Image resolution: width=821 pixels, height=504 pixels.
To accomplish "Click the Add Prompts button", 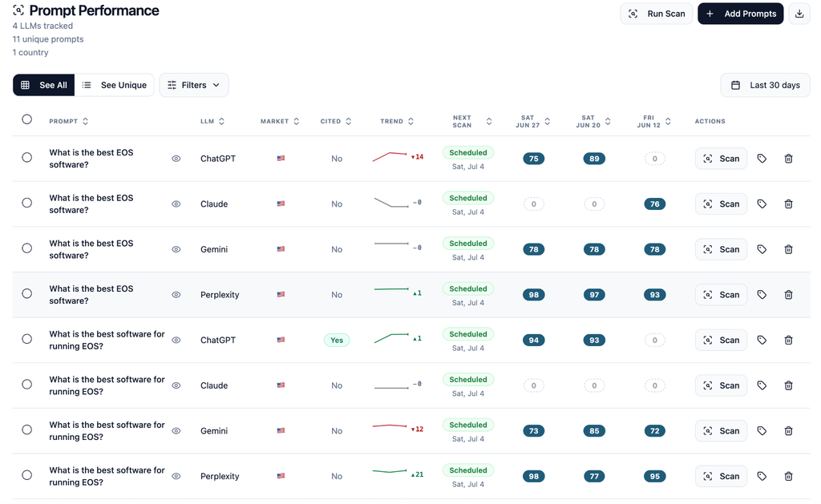I will click(740, 14).
